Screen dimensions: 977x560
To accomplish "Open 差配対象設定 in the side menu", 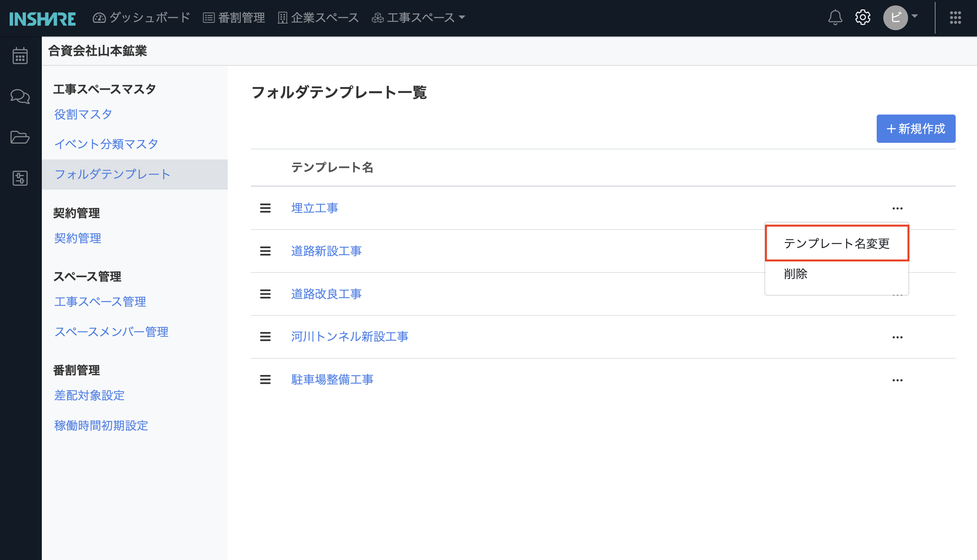I will 89,396.
